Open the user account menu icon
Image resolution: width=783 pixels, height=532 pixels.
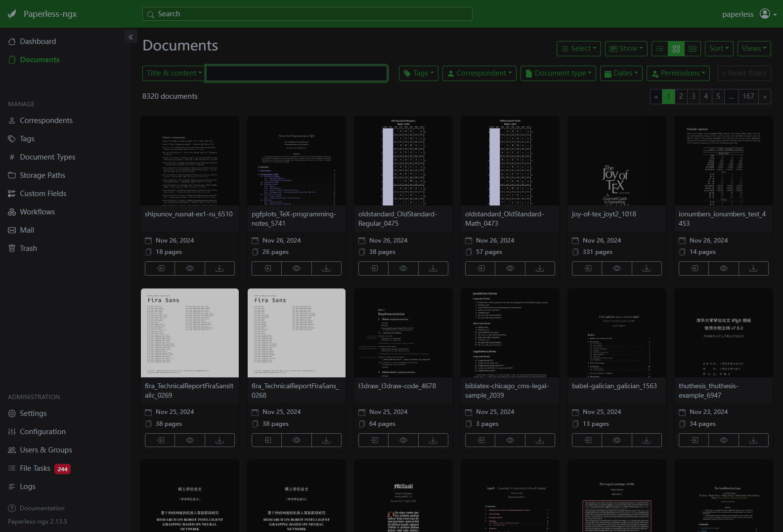point(768,14)
